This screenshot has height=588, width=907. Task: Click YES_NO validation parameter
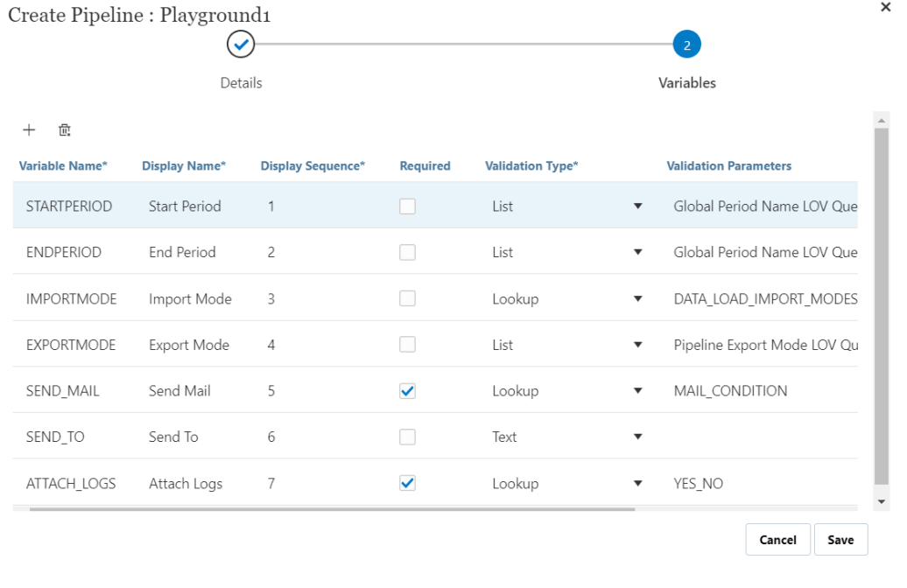coord(698,483)
